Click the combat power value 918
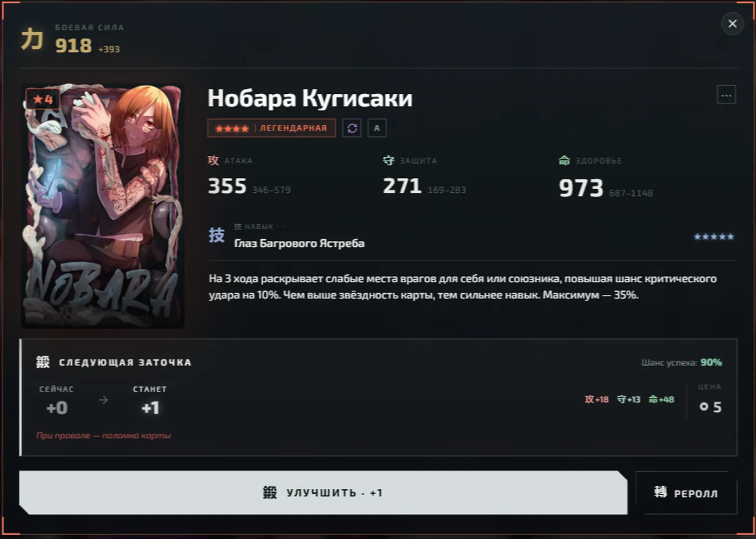756x539 pixels. [73, 45]
